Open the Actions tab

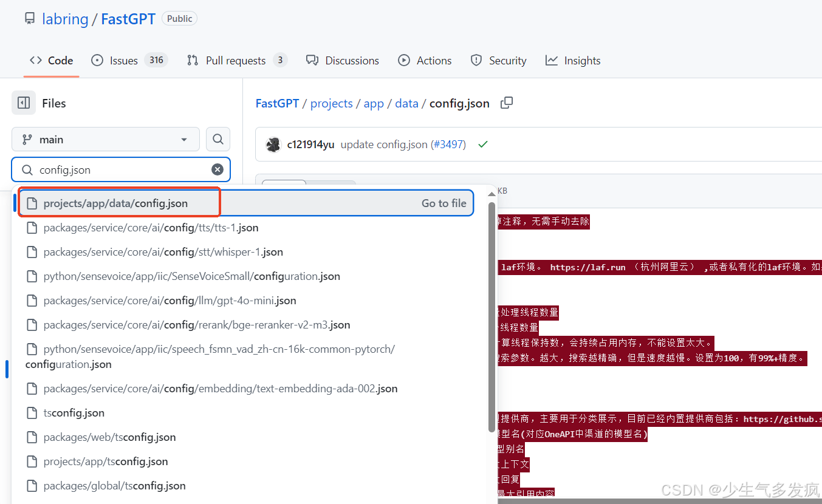(x=425, y=61)
